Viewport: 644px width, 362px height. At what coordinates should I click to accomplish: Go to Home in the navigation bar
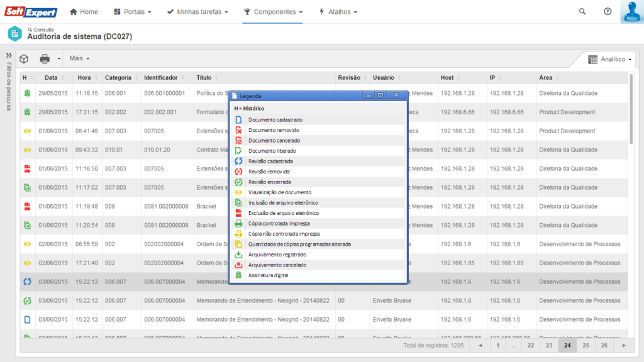[x=84, y=12]
